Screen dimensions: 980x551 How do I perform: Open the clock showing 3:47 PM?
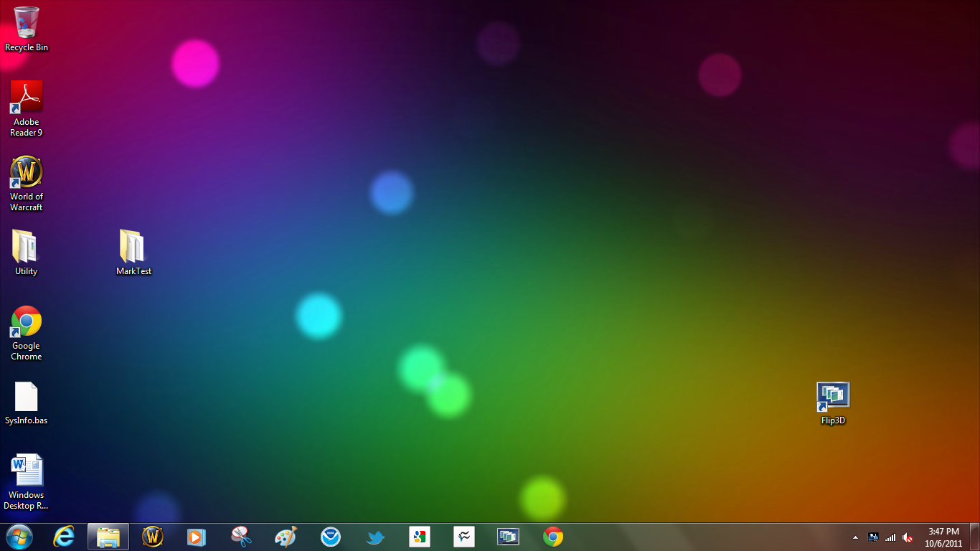click(943, 537)
